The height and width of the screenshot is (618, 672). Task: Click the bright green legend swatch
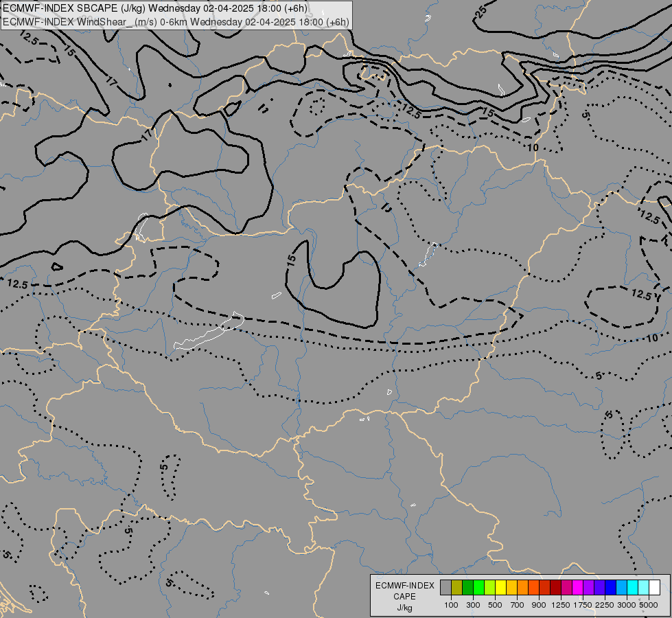478,587
